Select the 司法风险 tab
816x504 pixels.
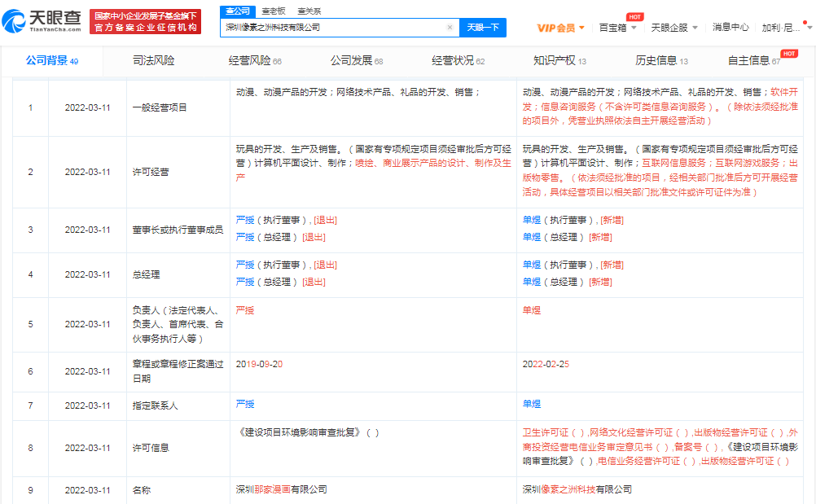tap(154, 61)
